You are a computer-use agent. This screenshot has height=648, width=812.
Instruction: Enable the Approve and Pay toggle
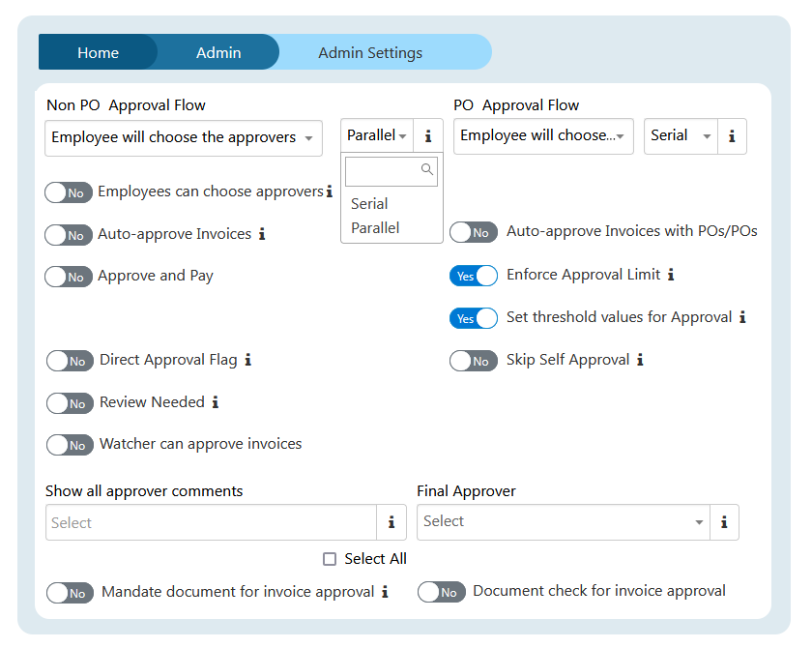(x=69, y=277)
